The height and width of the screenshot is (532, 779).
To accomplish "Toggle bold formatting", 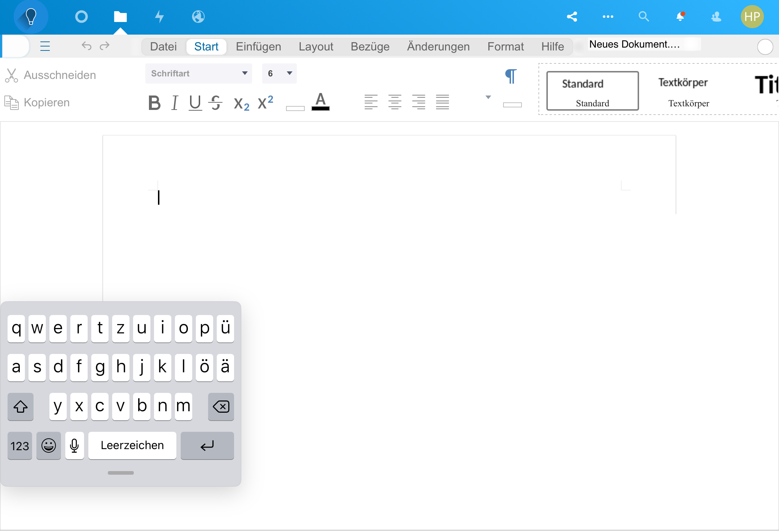I will tap(155, 103).
